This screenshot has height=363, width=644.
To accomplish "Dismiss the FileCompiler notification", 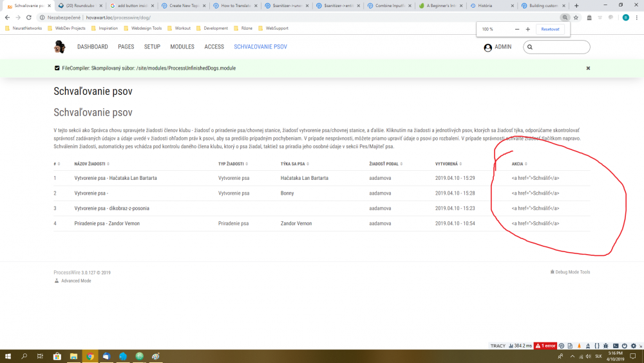I will [588, 68].
